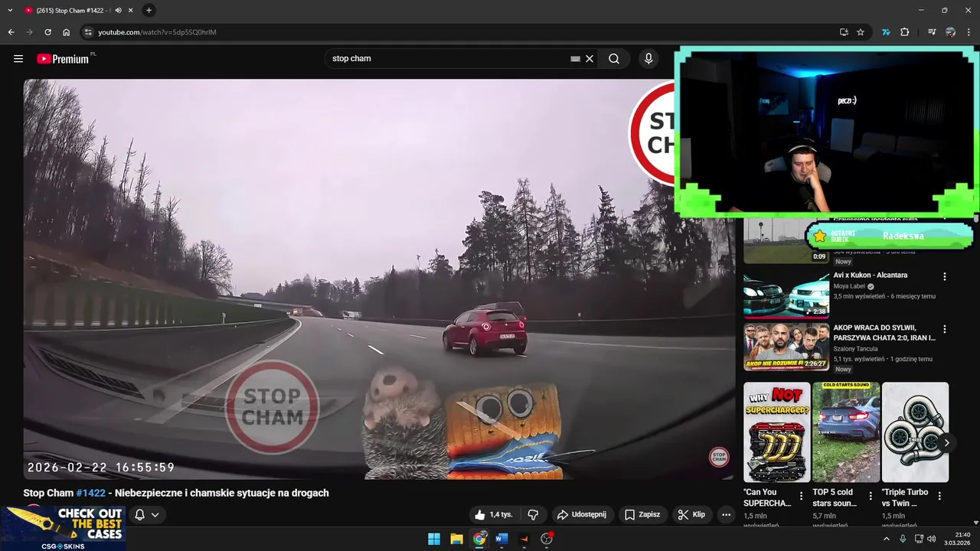Open the #1422 hashtag link in title
Screen dimensions: 980x551
point(90,493)
